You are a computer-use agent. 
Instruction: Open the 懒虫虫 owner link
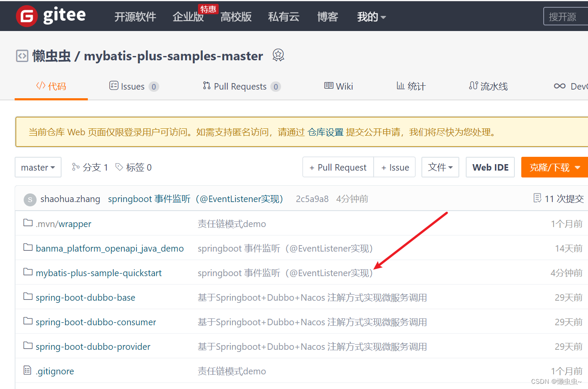tap(52, 56)
